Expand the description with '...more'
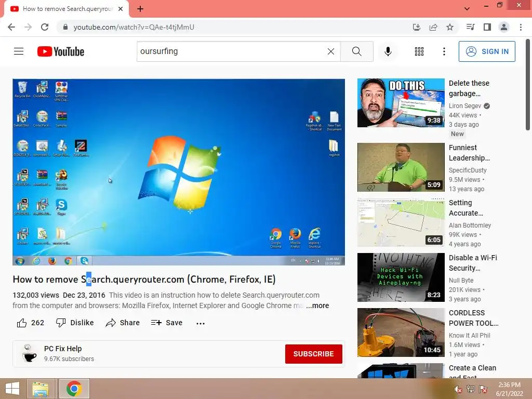 (x=317, y=305)
